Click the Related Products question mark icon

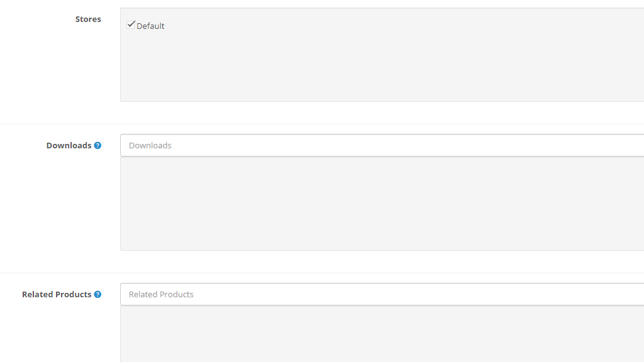pos(98,294)
